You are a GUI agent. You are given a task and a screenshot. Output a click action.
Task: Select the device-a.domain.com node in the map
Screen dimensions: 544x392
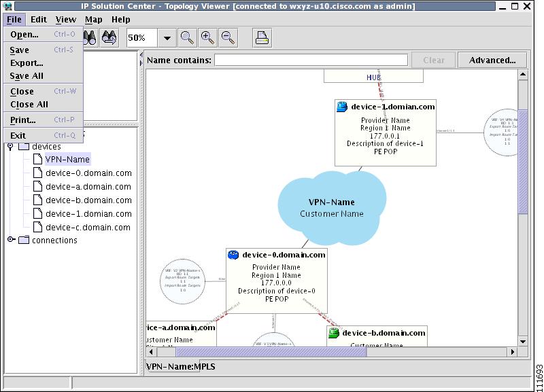pyautogui.click(x=181, y=334)
